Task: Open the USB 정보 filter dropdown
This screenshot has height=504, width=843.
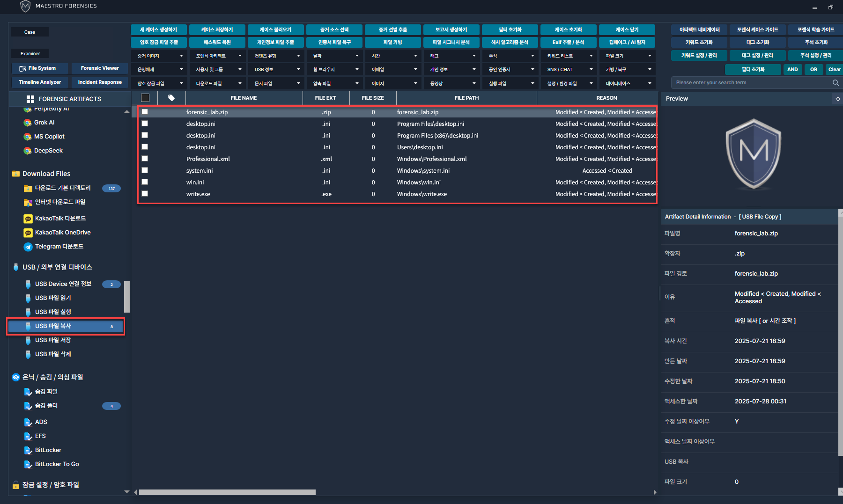Action: pos(276,69)
